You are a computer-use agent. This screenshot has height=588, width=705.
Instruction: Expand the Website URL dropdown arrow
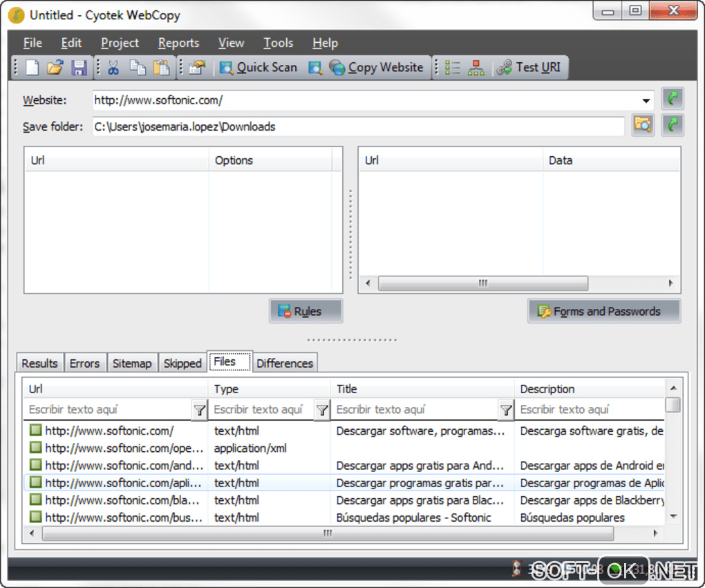click(646, 100)
